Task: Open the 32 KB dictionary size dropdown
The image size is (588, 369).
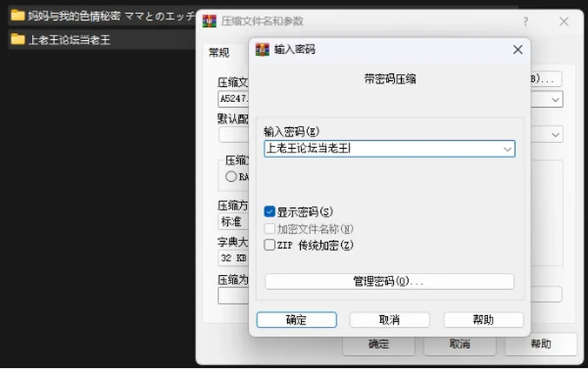Action: [x=233, y=258]
